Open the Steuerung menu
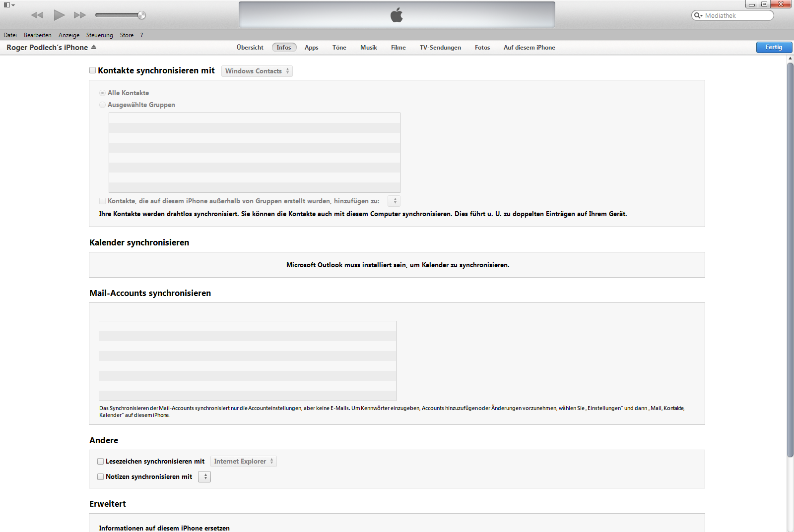This screenshot has width=794, height=532. coord(100,35)
